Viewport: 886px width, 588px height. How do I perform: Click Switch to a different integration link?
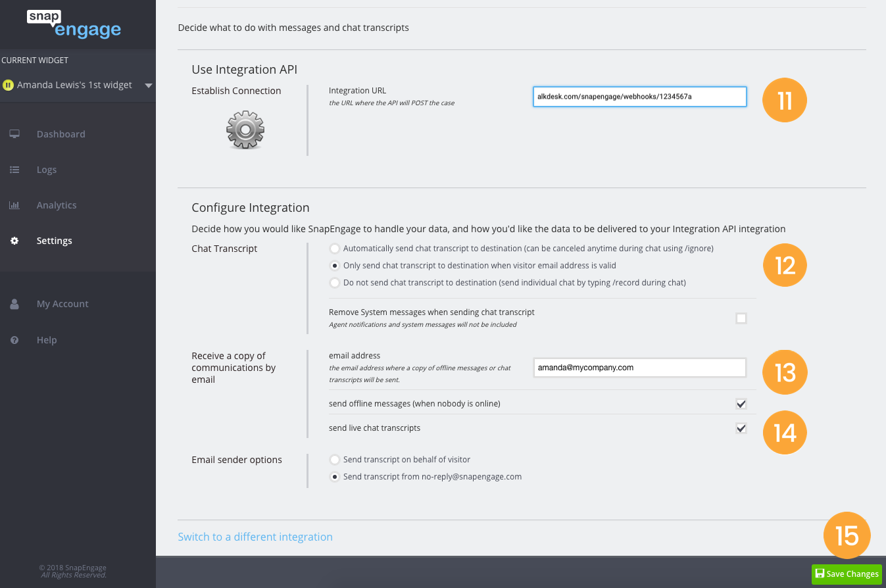click(x=255, y=537)
